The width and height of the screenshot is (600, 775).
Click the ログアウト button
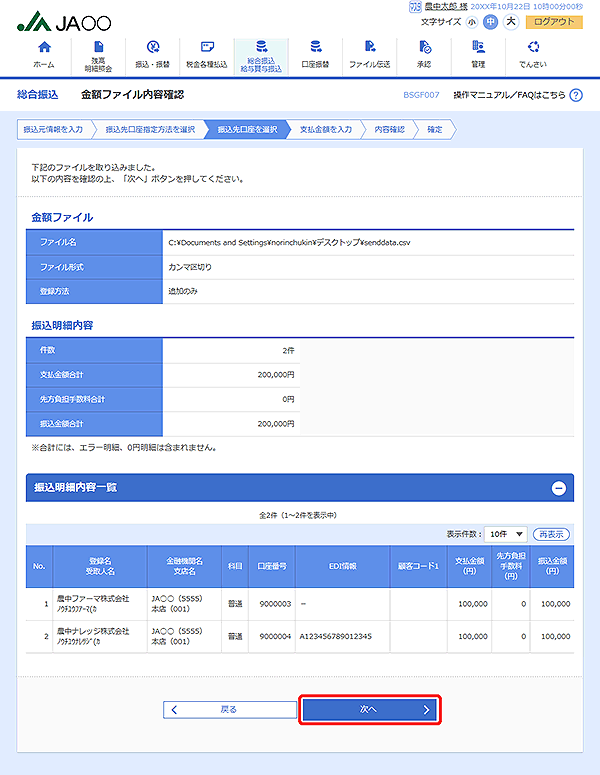(554, 22)
